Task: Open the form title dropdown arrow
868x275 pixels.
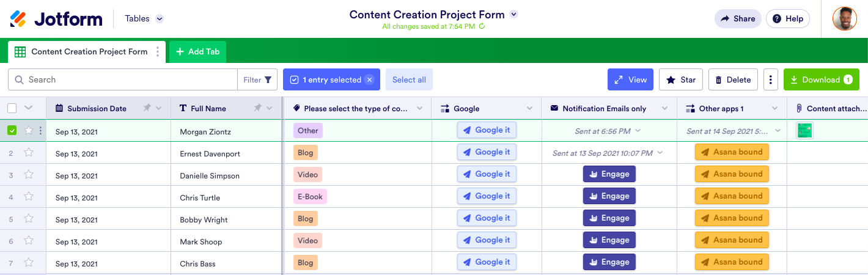Action: point(513,15)
